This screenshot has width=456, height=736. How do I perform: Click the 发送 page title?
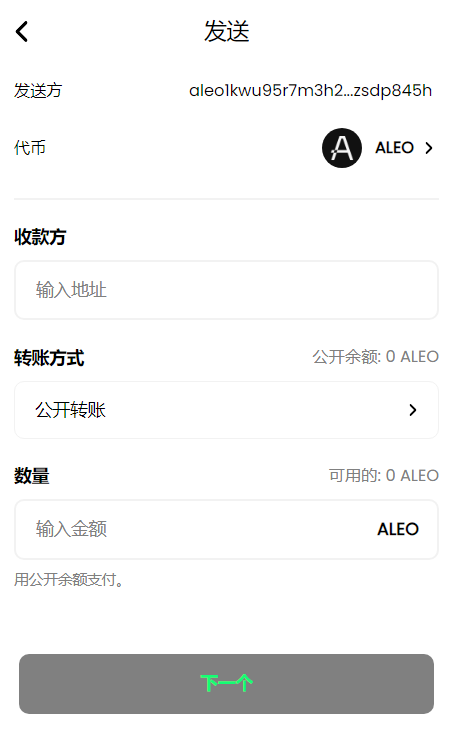[226, 31]
